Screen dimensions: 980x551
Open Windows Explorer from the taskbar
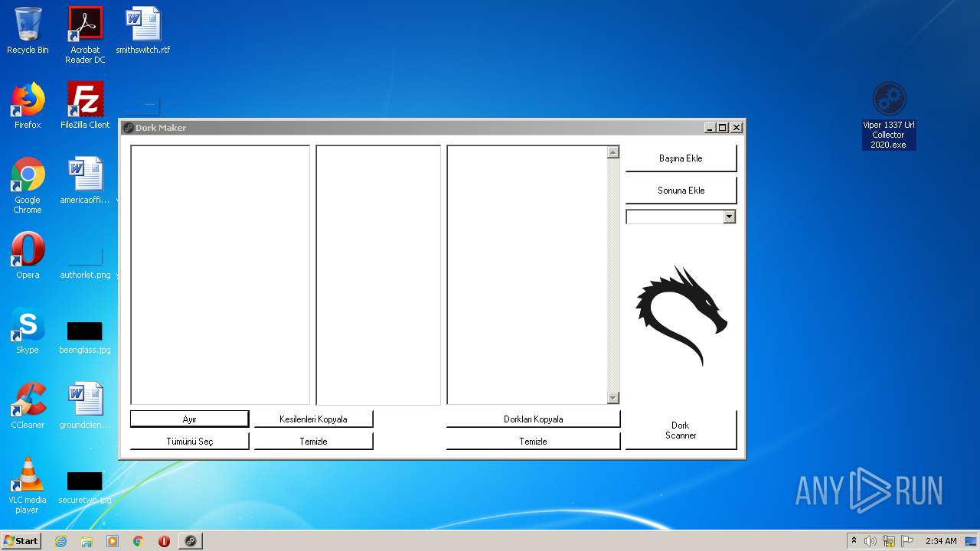87,541
